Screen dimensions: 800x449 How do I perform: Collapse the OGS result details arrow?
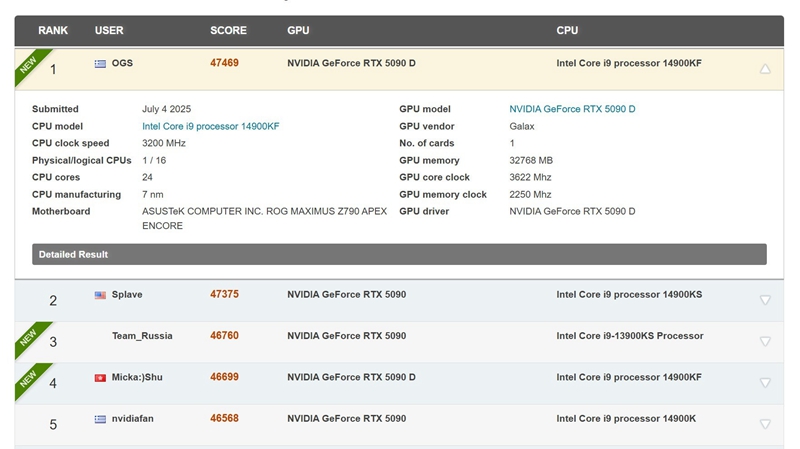[765, 69]
